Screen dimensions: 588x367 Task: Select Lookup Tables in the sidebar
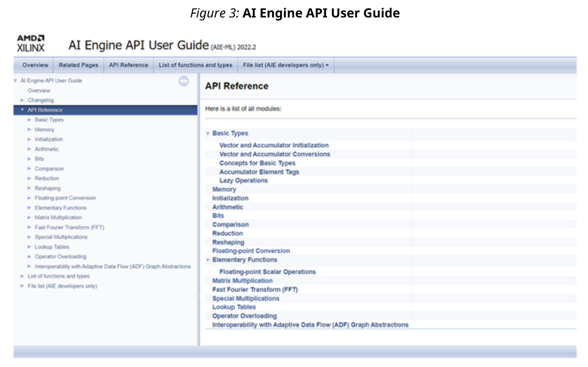52,246
